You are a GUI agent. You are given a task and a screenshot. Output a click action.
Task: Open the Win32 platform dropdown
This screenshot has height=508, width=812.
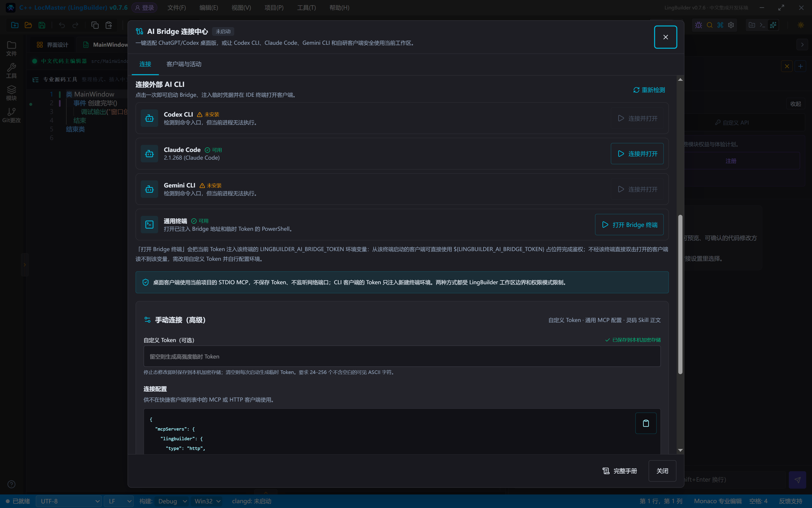[x=208, y=501]
